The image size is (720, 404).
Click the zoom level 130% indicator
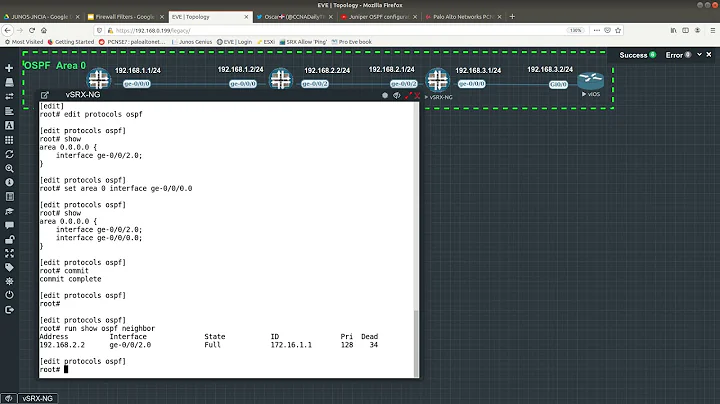pyautogui.click(x=575, y=30)
